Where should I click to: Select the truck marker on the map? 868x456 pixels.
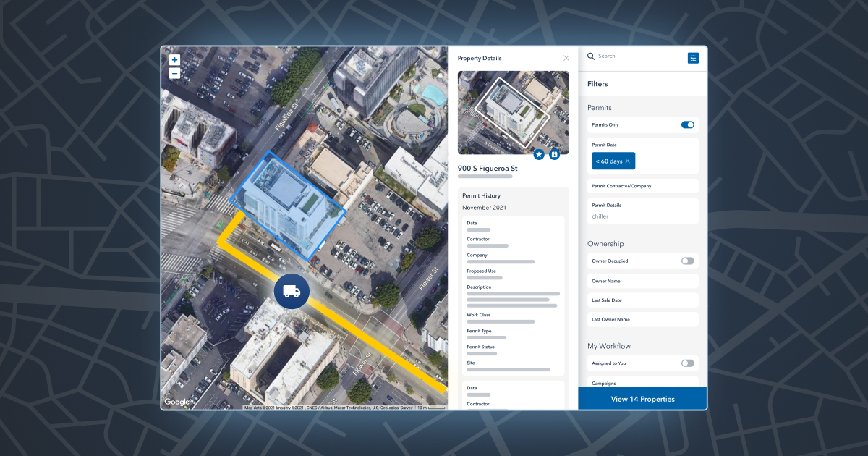point(292,291)
